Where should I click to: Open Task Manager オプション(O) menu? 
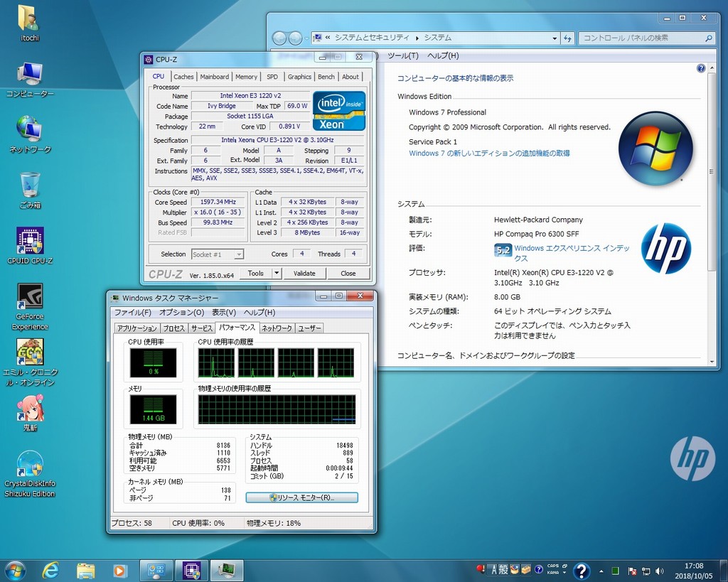tap(181, 313)
